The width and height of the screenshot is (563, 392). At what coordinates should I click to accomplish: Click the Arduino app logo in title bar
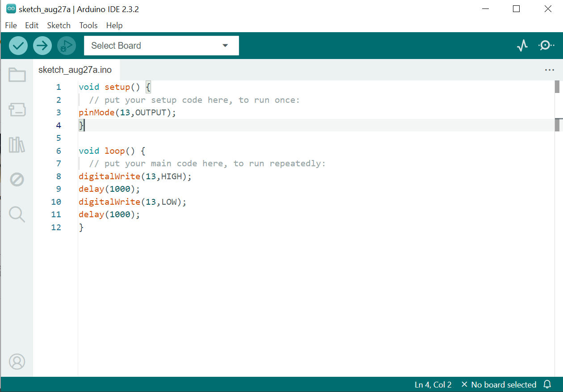coord(11,9)
